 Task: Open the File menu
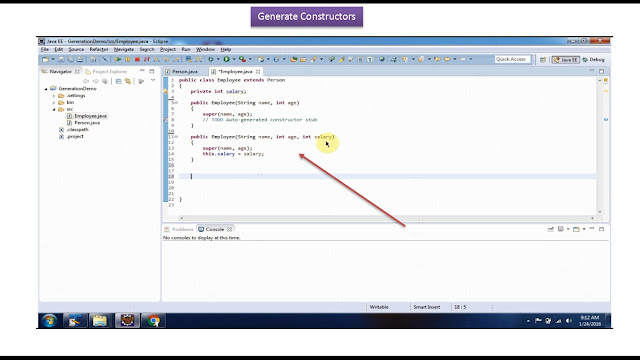coord(45,49)
